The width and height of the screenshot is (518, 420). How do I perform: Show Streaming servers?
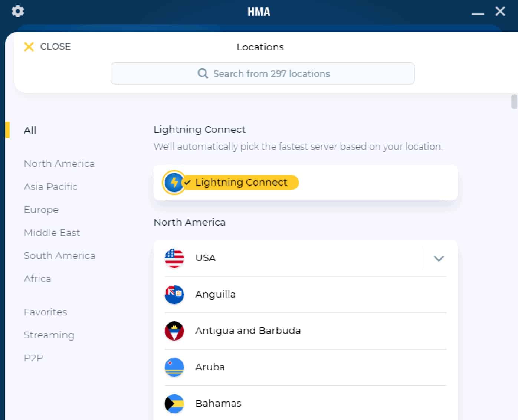coord(49,335)
